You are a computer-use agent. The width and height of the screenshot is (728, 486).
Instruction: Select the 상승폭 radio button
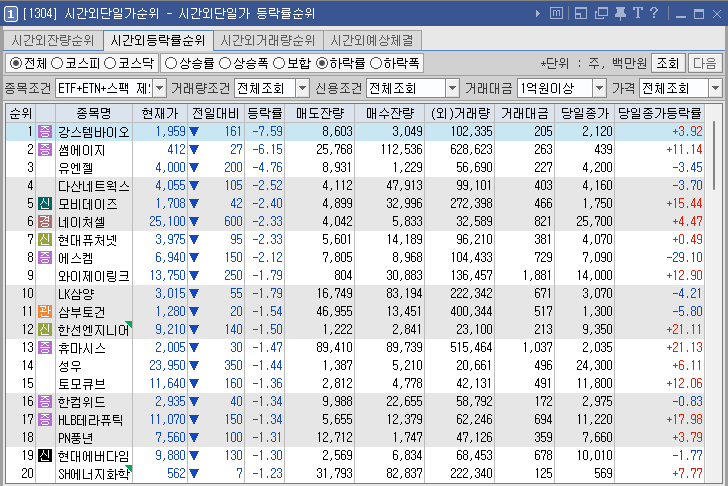(225, 63)
